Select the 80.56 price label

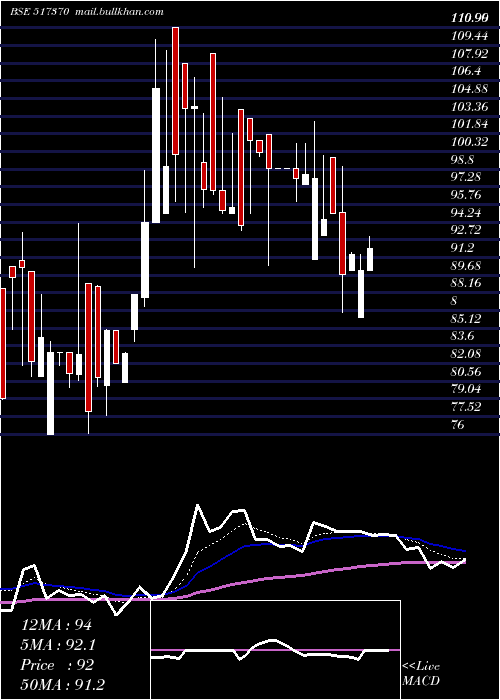point(466,372)
